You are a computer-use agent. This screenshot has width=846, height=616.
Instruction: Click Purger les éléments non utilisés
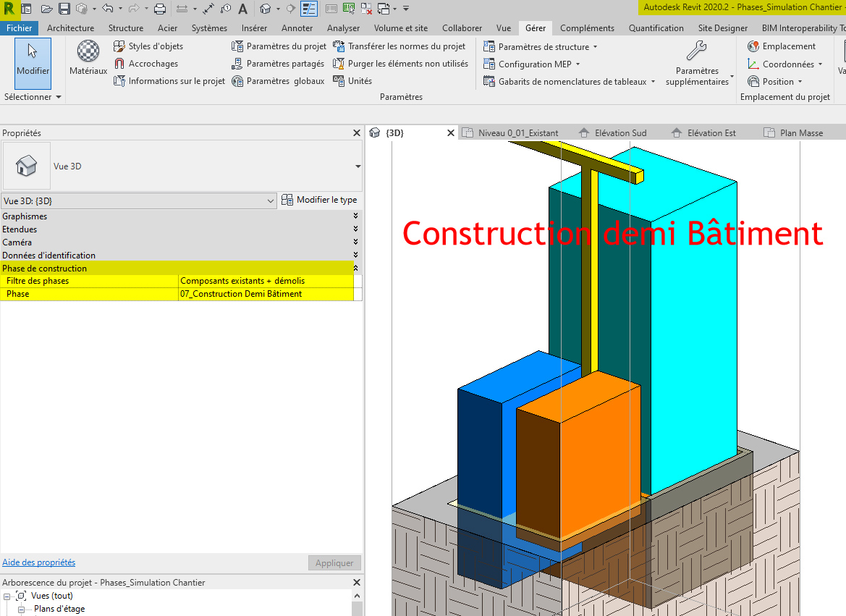tap(402, 64)
